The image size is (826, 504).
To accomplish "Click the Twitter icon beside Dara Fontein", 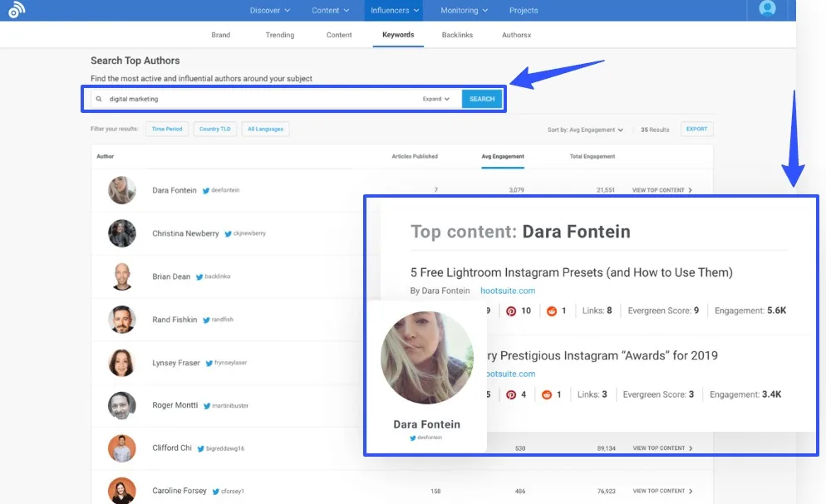I will [x=205, y=190].
